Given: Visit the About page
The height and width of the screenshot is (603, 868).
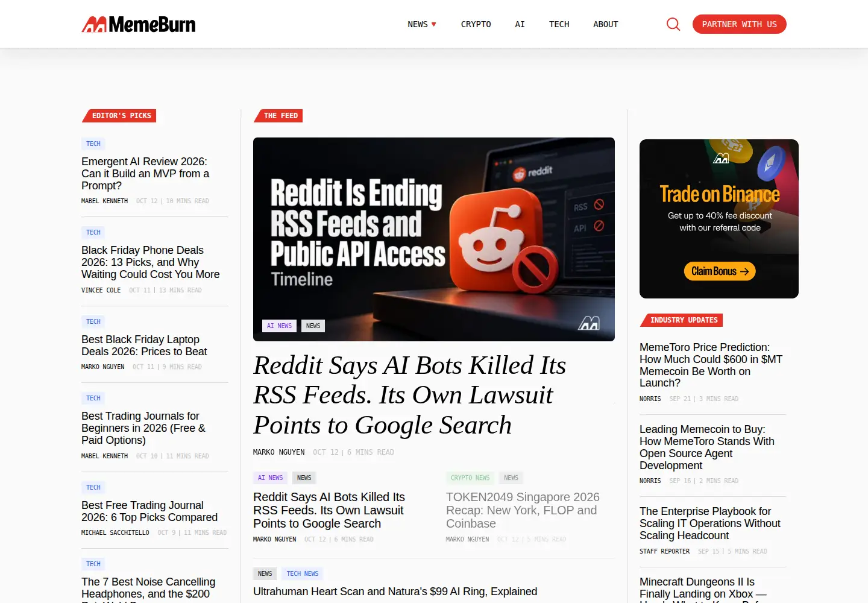Looking at the screenshot, I should (x=606, y=24).
